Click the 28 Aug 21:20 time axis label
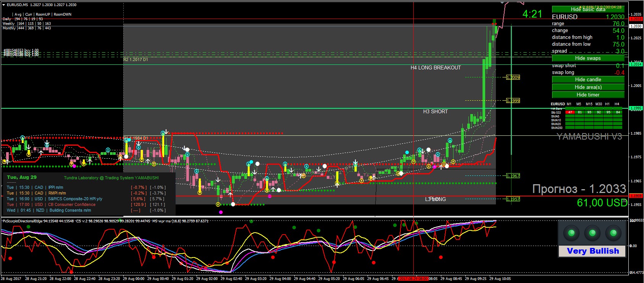The height and width of the screenshot is (283, 644). tap(36, 279)
